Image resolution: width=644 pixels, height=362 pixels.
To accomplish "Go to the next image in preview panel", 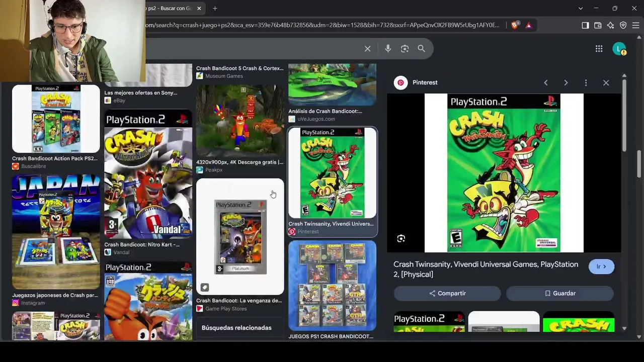I will [566, 82].
